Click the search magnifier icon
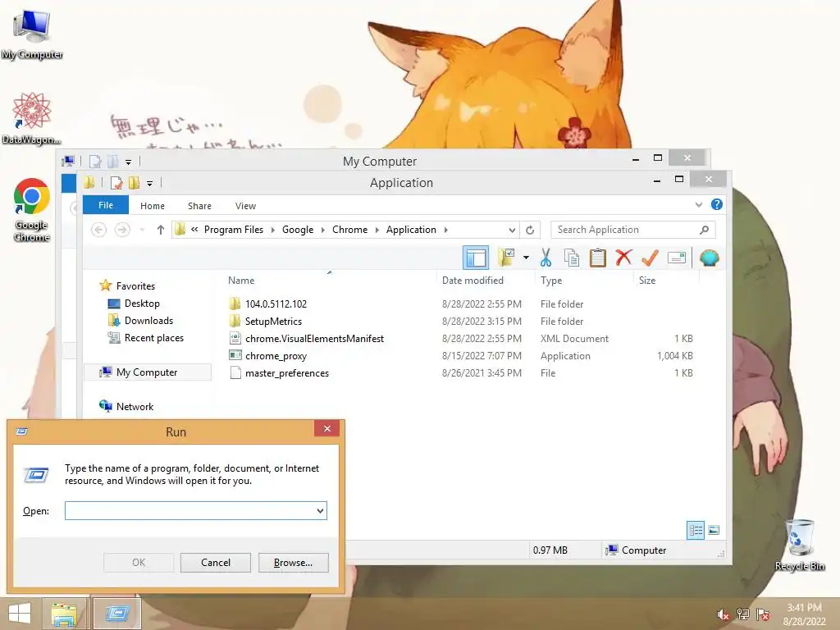Image resolution: width=840 pixels, height=630 pixels. pyautogui.click(x=704, y=230)
